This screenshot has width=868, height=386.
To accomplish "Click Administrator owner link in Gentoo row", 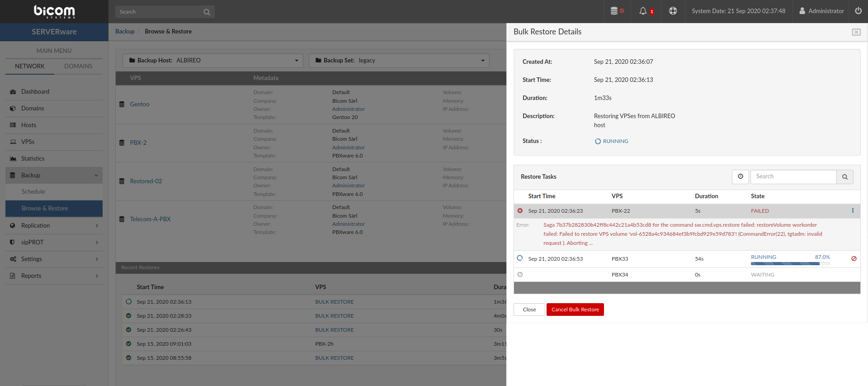I will [x=349, y=109].
